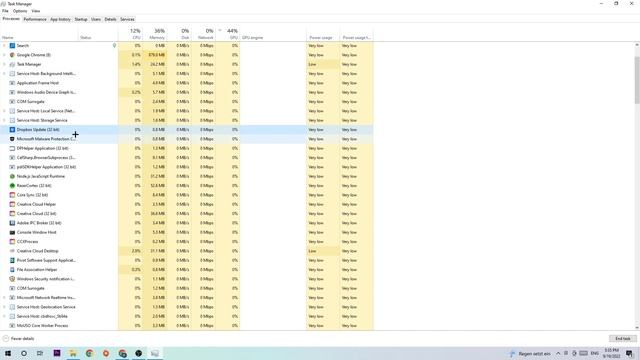This screenshot has height=360, width=640.
Task: Open the Windows Start menu
Action: [x=8, y=353]
